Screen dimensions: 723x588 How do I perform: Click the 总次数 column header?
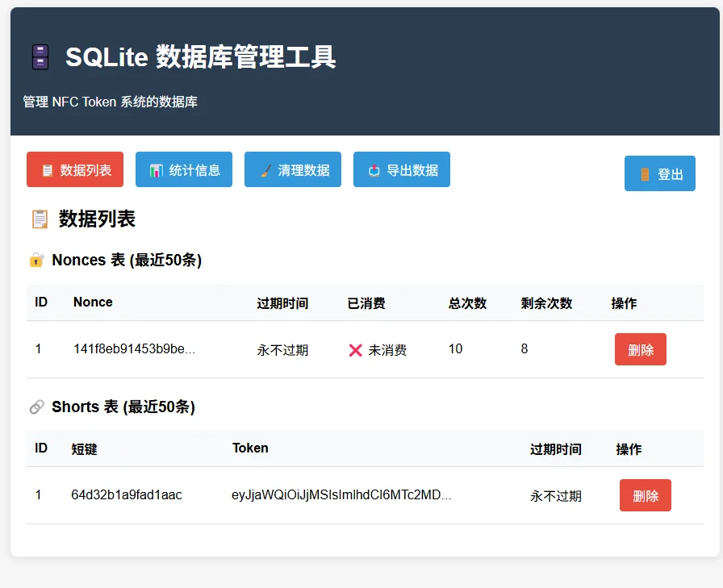pos(467,303)
